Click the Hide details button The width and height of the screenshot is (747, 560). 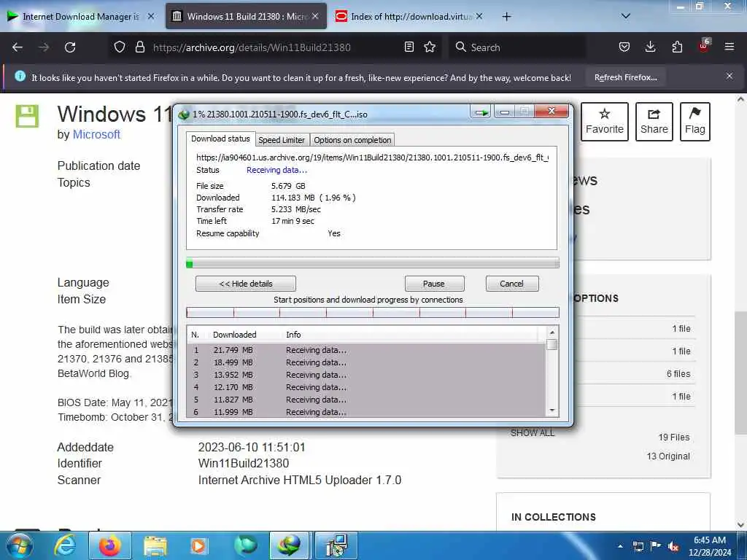coord(245,284)
